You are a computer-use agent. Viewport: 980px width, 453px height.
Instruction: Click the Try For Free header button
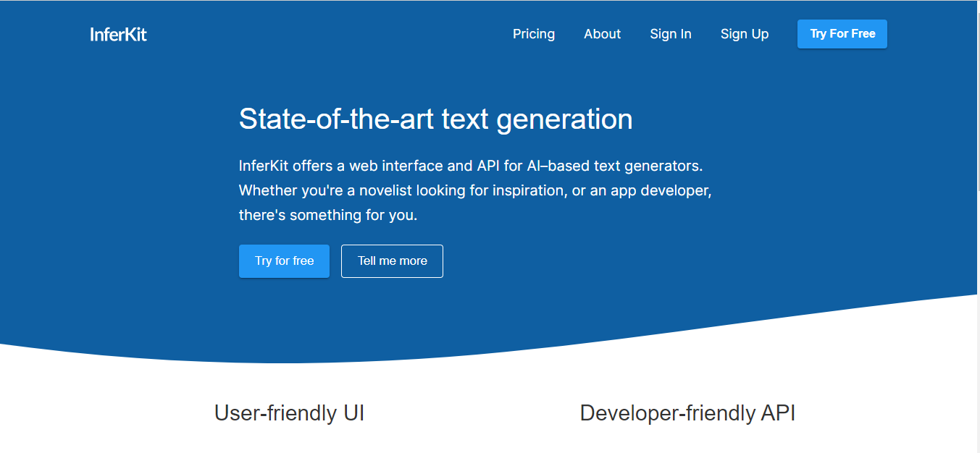[x=842, y=34]
